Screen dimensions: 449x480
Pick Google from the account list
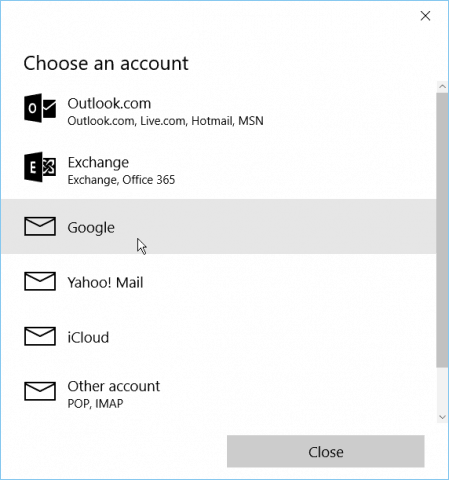pos(218,227)
